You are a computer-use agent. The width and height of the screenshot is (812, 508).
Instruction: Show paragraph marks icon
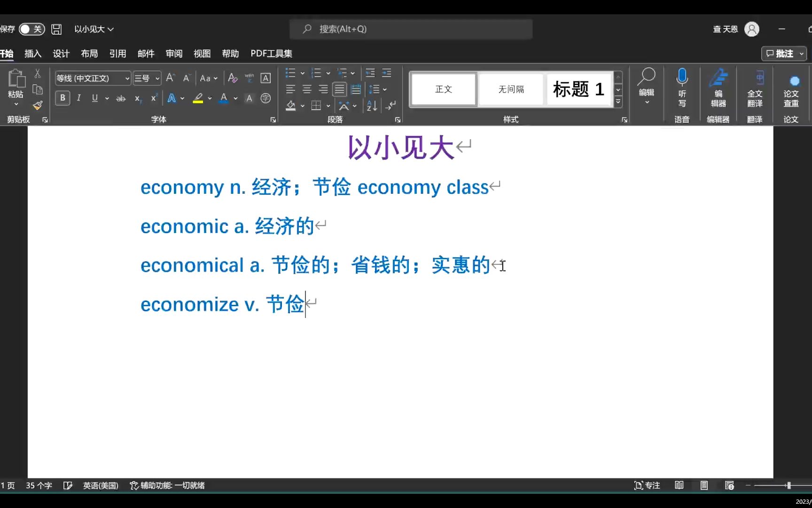(x=390, y=105)
